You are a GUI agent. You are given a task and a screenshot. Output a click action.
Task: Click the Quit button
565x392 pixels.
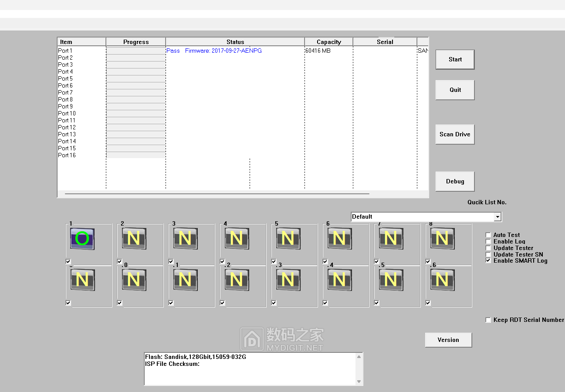[x=455, y=90]
